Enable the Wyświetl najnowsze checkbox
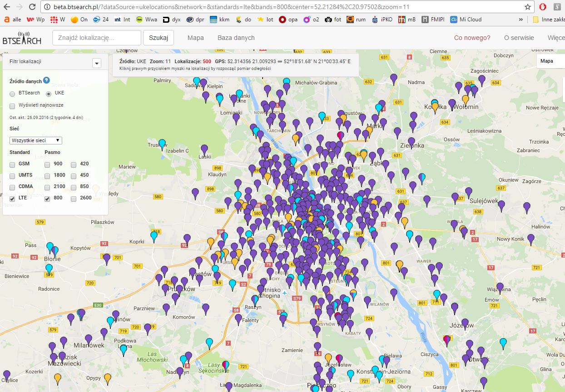Screen dimensions: 565x392 click(12, 105)
